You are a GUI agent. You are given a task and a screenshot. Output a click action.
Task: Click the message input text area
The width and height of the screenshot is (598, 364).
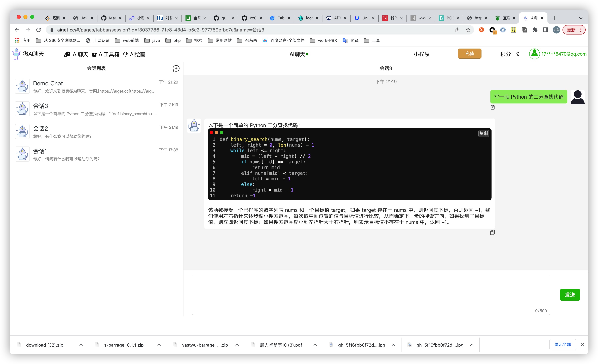click(370, 294)
